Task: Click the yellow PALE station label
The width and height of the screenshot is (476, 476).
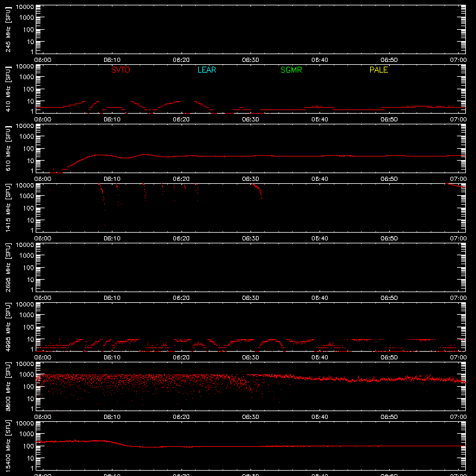Action: [x=378, y=70]
